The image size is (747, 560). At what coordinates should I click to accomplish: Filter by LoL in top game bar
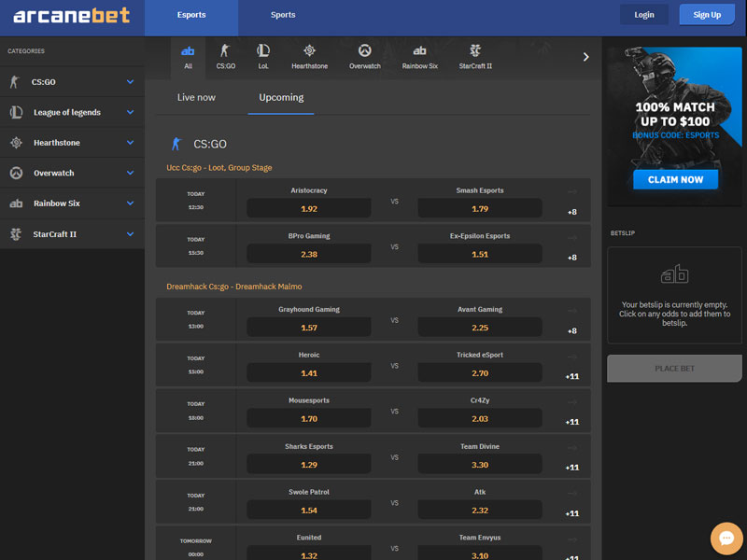click(x=263, y=57)
